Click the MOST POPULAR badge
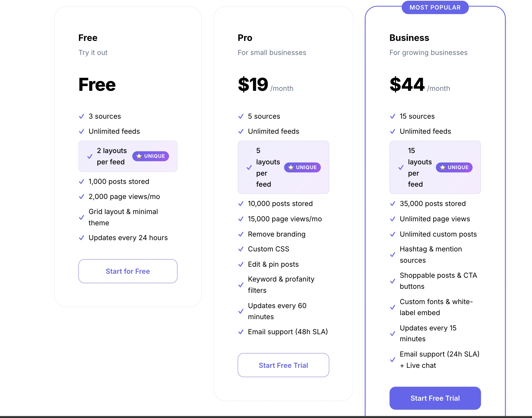 pyautogui.click(x=435, y=7)
